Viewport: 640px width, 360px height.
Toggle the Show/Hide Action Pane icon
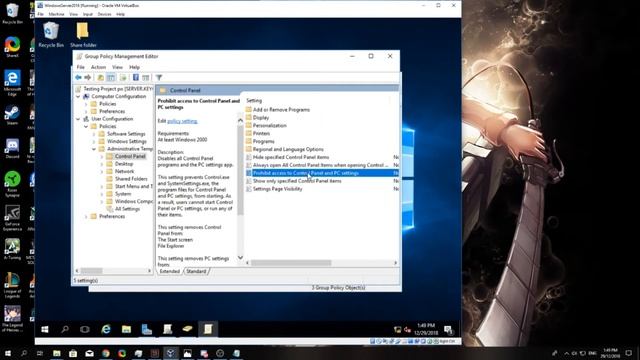coord(146,77)
